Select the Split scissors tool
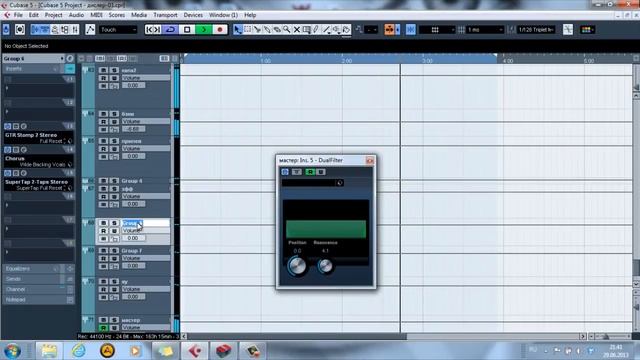 click(257, 29)
